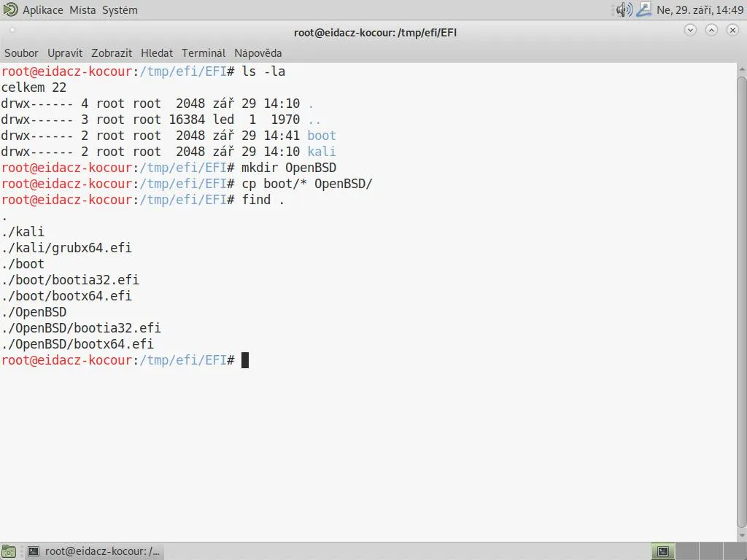This screenshot has width=747, height=560.
Task: Click the window title 'root@eidacz-kocour: /tmp/efi/EFI'
Action: [376, 32]
